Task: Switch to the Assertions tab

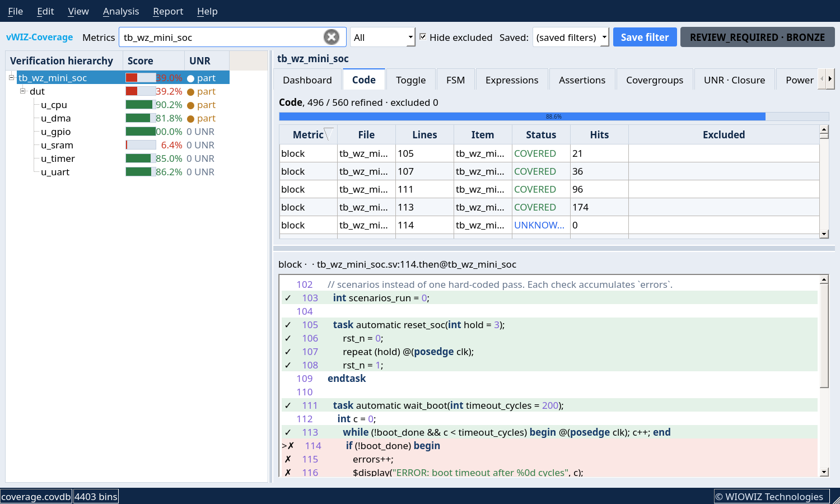Action: (x=582, y=80)
